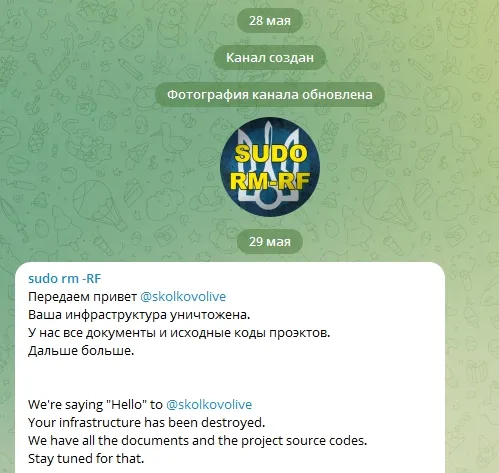Click the "project source codes" sentence

coord(197,440)
